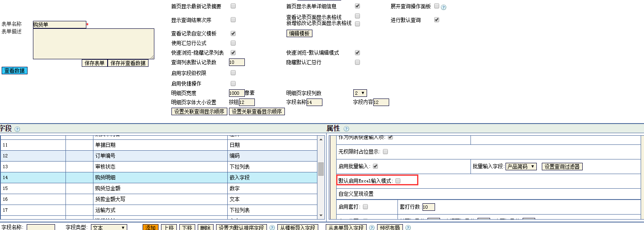Toggle 无权限时占位显示 checkbox
Viewport: 644px width, 230px height.
coord(385,152)
